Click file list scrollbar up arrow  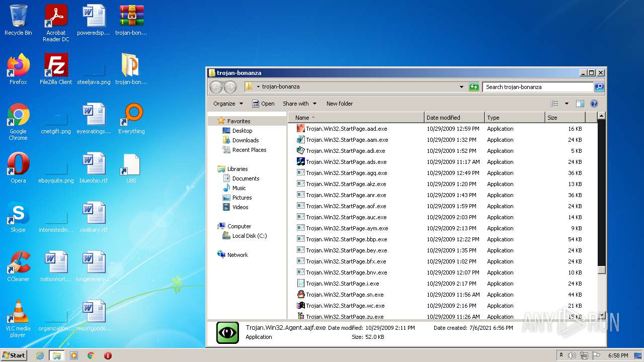(x=601, y=116)
